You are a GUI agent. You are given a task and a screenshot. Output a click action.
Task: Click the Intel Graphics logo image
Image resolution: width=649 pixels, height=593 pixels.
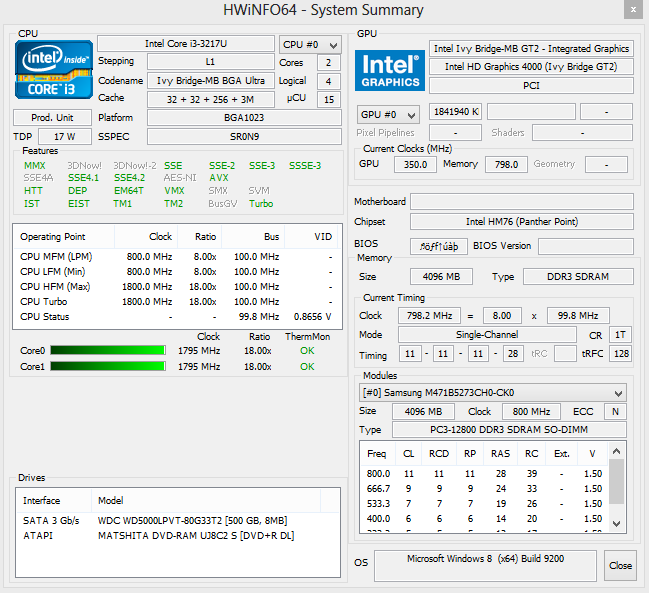point(389,70)
